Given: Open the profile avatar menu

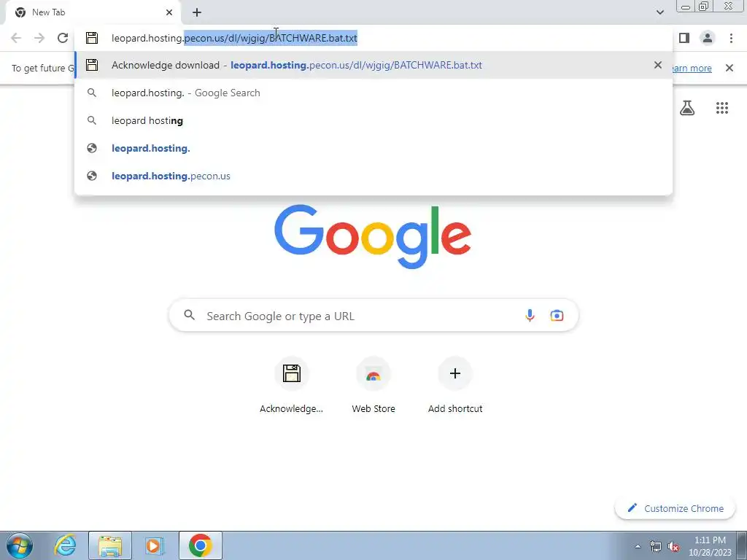Looking at the screenshot, I should click(708, 38).
